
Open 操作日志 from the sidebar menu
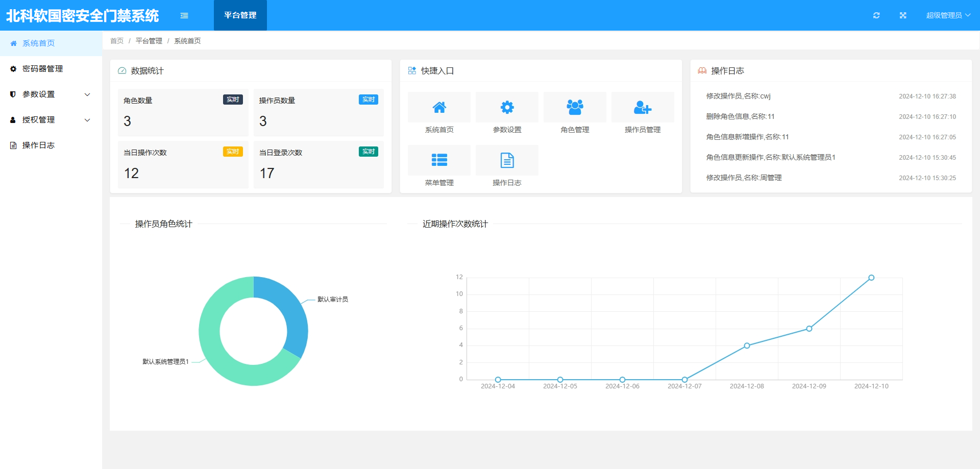click(x=38, y=145)
